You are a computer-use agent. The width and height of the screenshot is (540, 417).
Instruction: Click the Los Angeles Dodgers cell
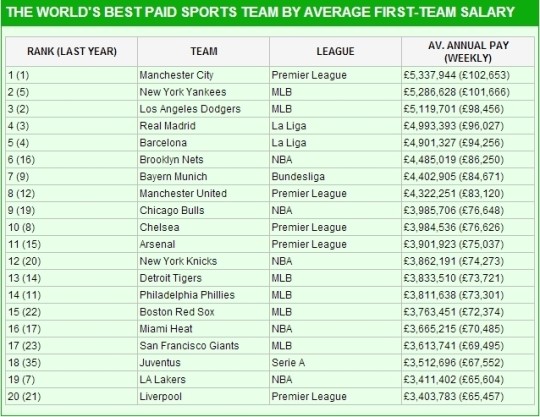pyautogui.click(x=204, y=109)
